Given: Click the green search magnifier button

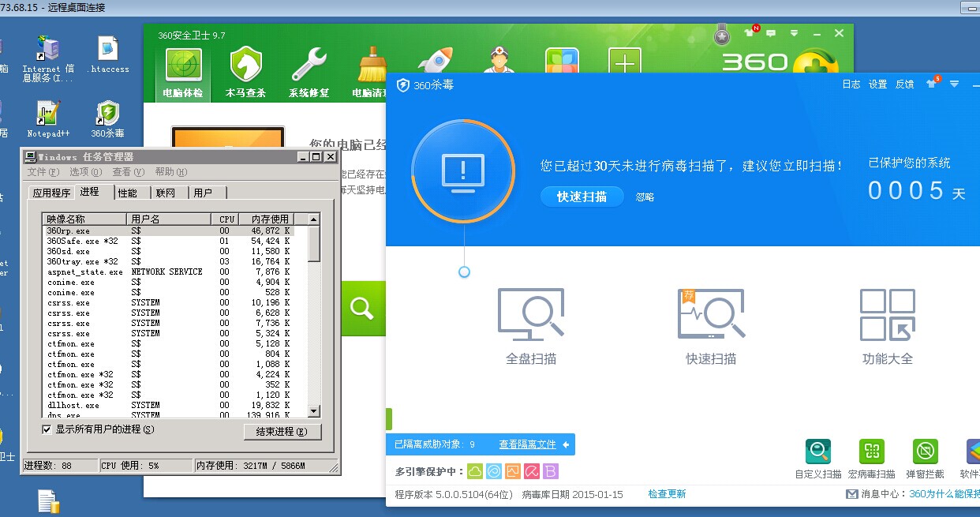Looking at the screenshot, I should (363, 308).
